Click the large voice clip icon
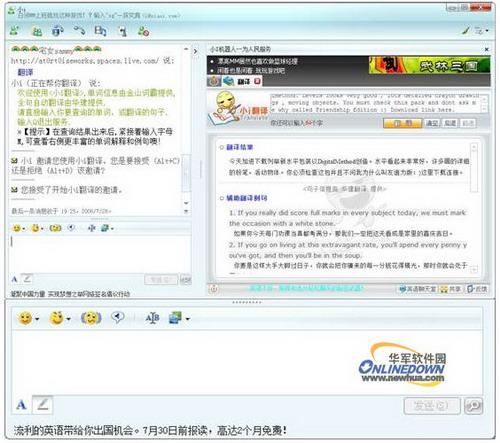Image resolution: width=500 pixels, height=443 pixels. [118, 317]
